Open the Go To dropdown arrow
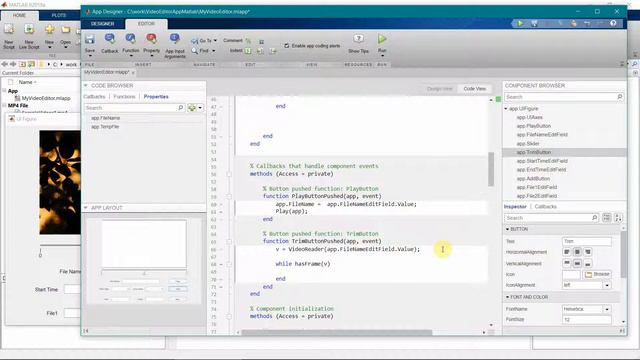This screenshot has height=360, width=640. (215, 41)
